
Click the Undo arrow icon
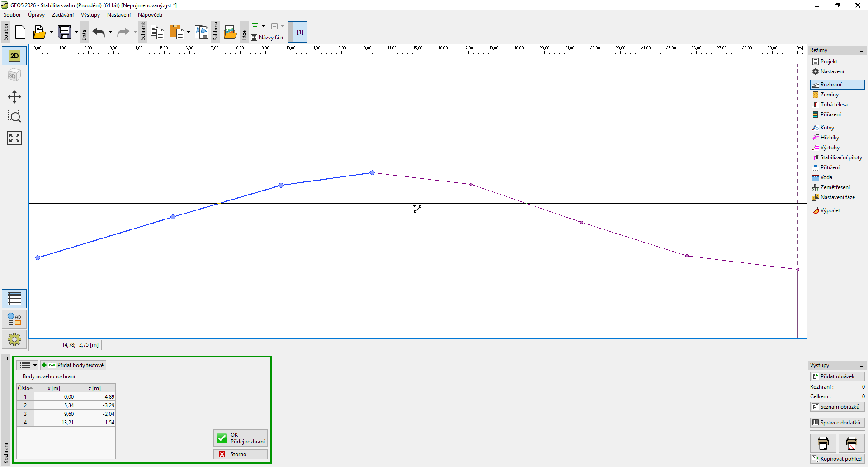(99, 32)
